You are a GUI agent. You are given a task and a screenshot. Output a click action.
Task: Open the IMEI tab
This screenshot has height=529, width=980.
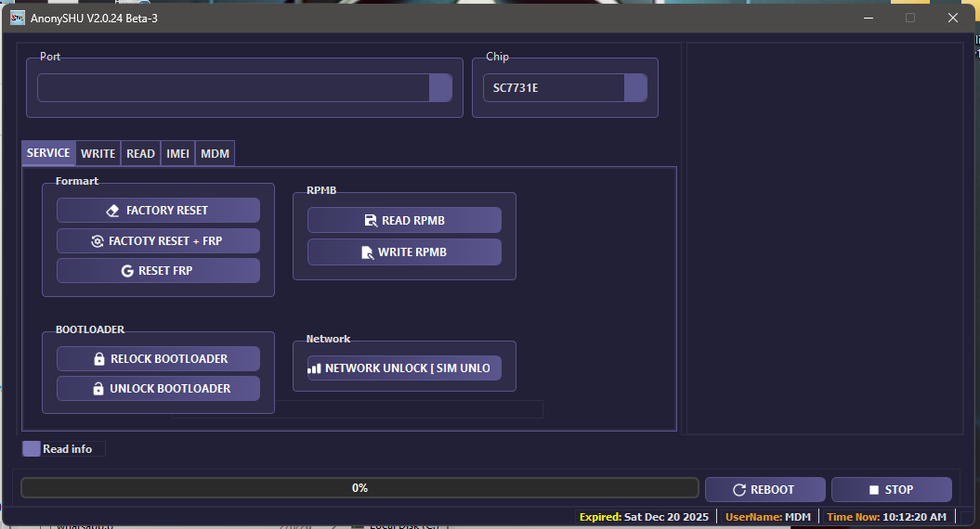coord(177,154)
